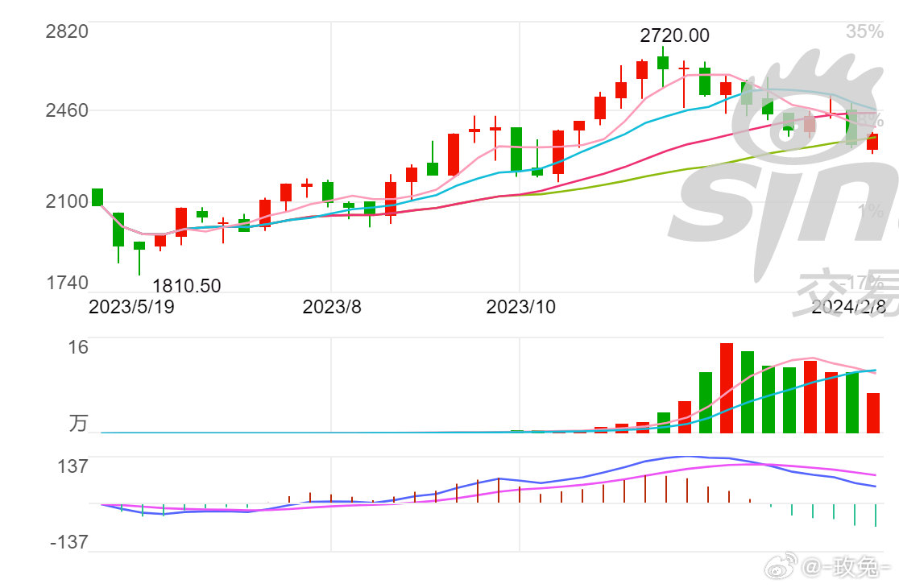The width and height of the screenshot is (899, 588).
Task: Click the 万 volume unit label
Action: tap(78, 423)
